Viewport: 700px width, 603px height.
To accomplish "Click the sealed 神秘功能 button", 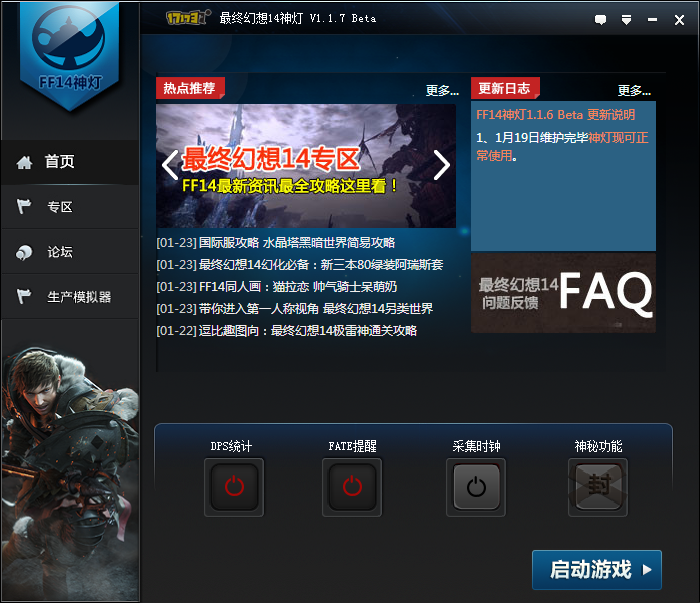I will [598, 487].
